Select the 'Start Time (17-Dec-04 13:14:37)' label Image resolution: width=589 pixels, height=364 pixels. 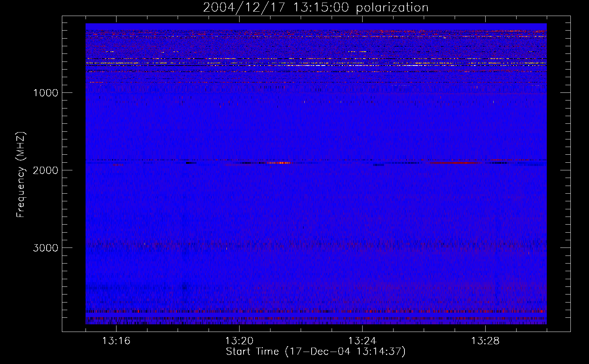tap(316, 352)
